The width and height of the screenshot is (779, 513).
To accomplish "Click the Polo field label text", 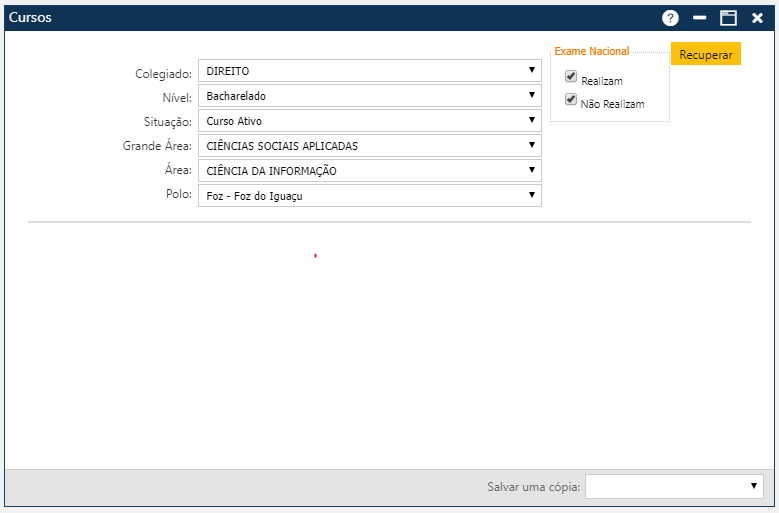I will point(179,194).
